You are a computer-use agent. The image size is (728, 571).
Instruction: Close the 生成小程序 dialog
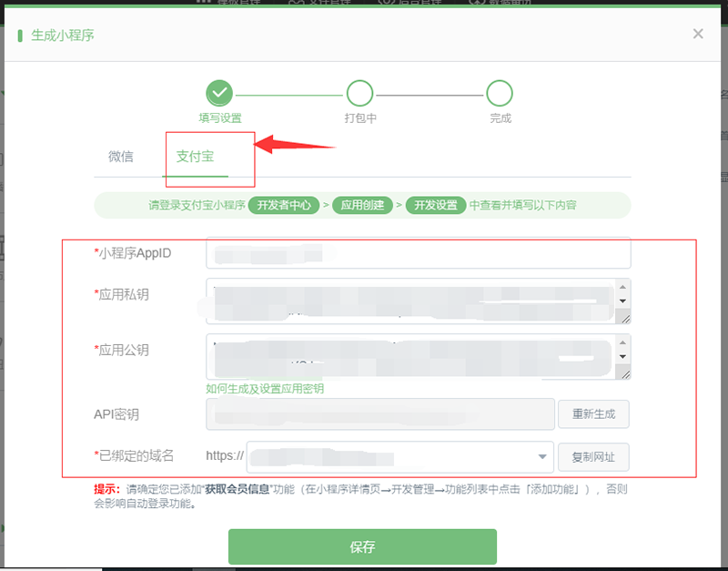click(x=698, y=34)
